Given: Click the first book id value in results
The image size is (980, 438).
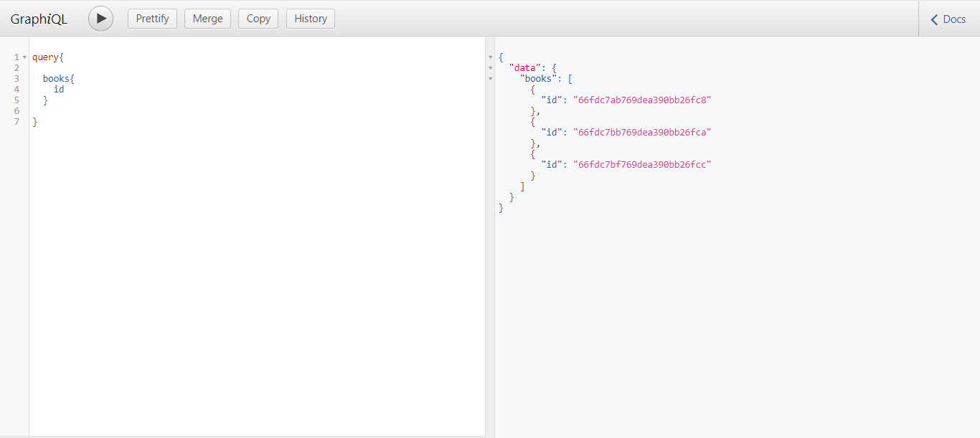Looking at the screenshot, I should pos(642,100).
